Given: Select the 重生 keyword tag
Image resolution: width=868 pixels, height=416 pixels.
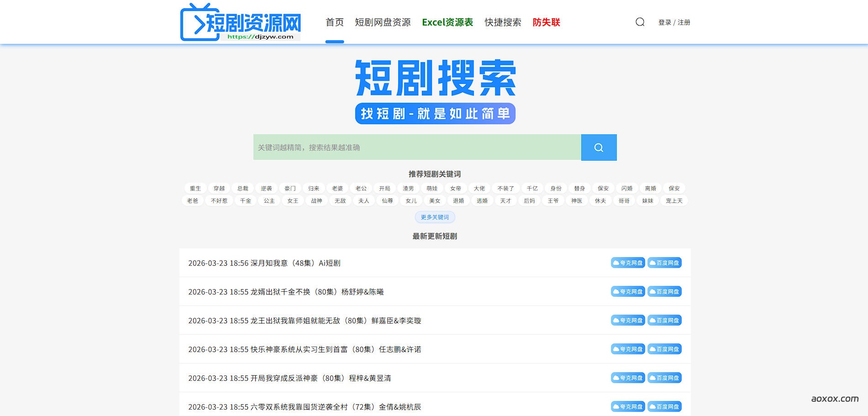Looking at the screenshot, I should (195, 188).
